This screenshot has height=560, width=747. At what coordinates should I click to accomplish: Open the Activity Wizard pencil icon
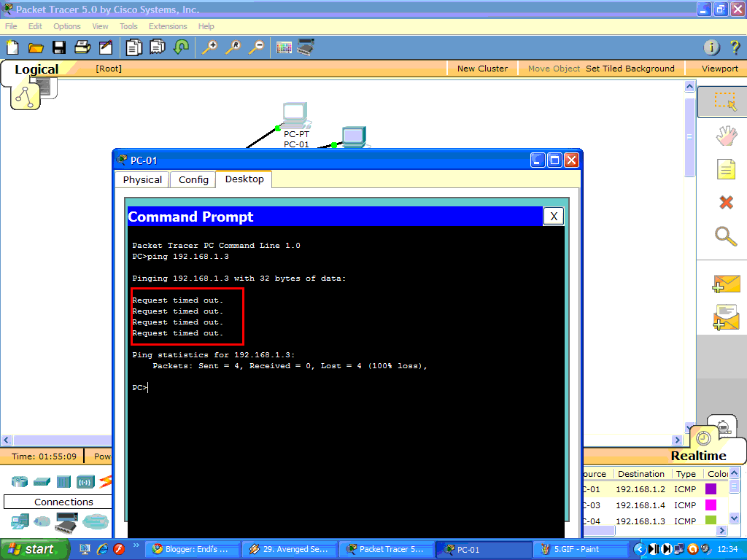(x=106, y=47)
